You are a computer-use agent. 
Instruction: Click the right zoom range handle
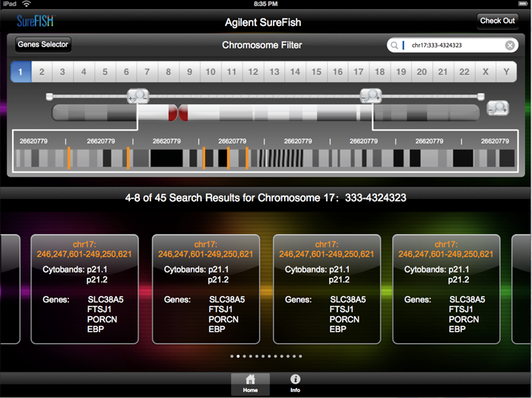click(x=371, y=96)
